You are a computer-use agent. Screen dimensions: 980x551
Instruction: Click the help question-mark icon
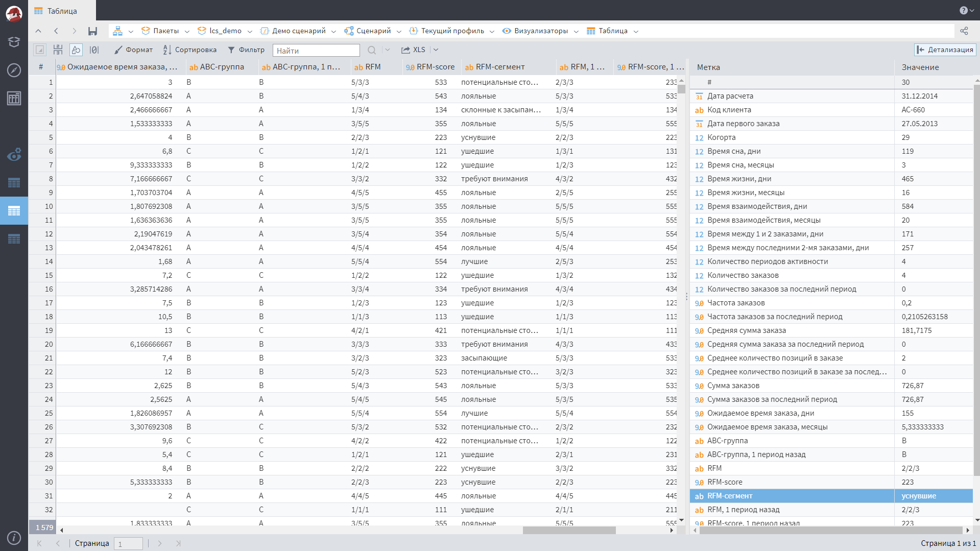963,10
